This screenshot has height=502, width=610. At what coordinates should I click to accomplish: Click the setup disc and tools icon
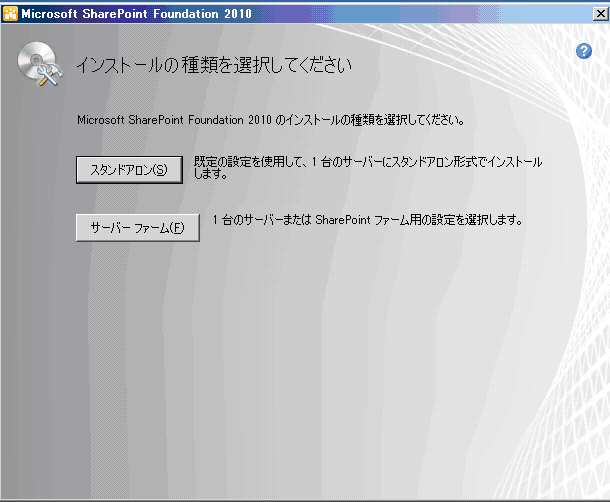coord(40,64)
